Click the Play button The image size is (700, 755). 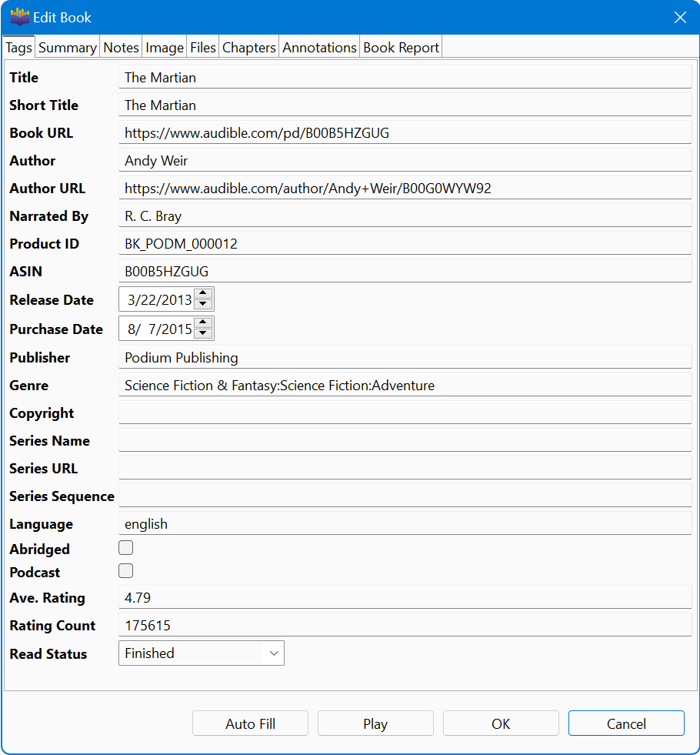pos(375,723)
